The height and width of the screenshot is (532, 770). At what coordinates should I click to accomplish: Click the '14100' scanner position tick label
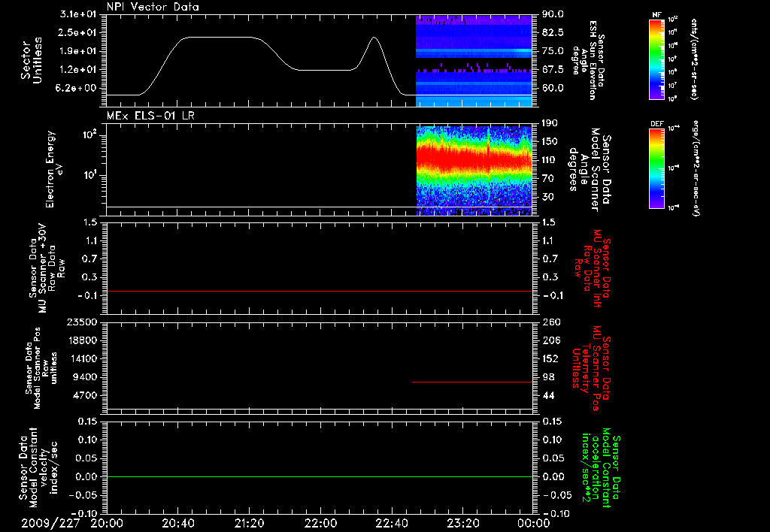pos(82,358)
